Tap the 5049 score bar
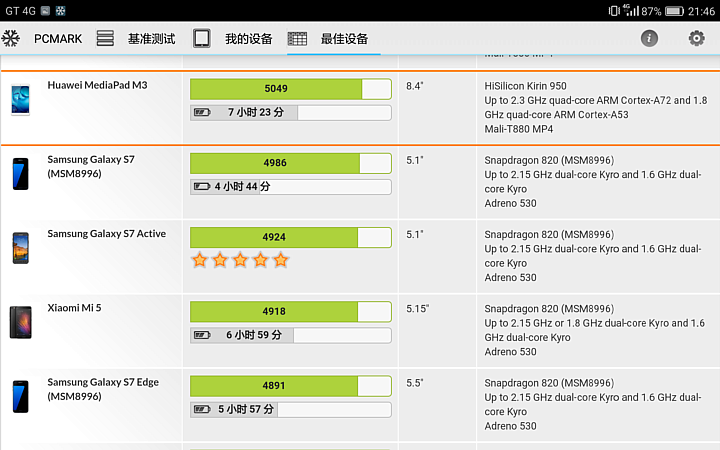 [x=291, y=89]
